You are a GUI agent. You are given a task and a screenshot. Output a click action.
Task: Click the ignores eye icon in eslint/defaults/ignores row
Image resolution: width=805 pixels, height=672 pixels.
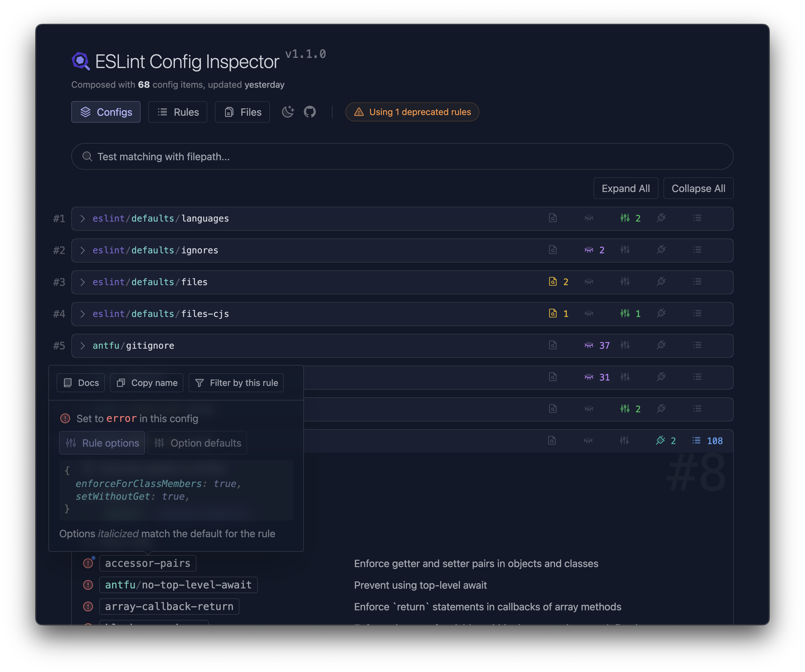pyautogui.click(x=589, y=250)
